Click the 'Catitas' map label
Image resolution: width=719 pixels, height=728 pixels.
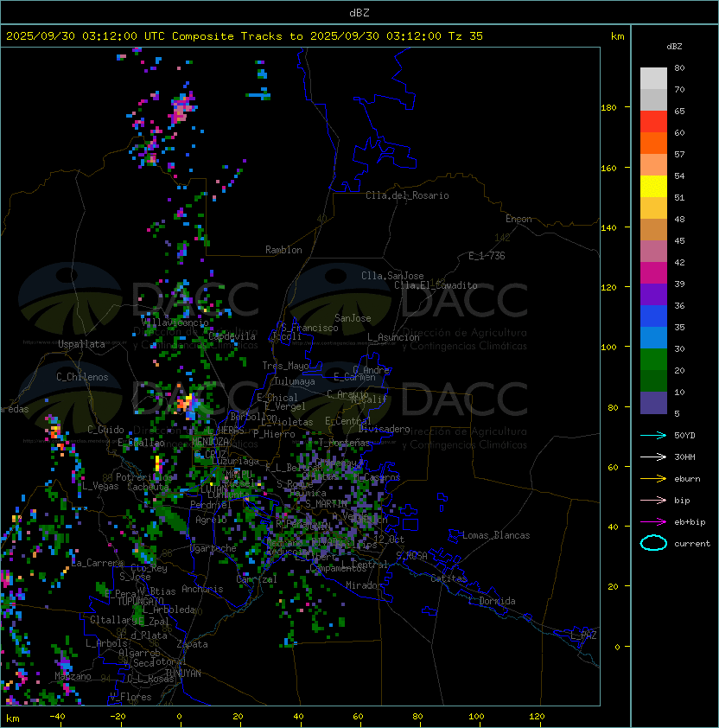pyautogui.click(x=449, y=578)
